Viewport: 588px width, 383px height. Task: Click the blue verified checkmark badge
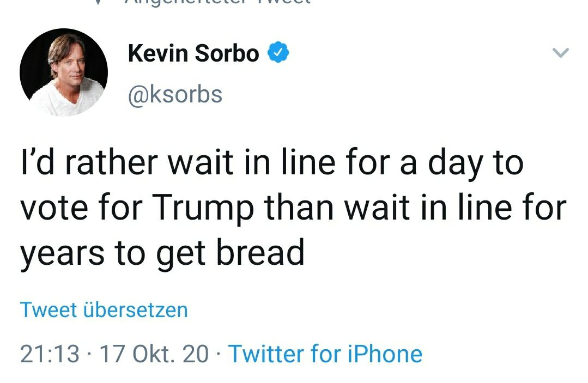(277, 54)
